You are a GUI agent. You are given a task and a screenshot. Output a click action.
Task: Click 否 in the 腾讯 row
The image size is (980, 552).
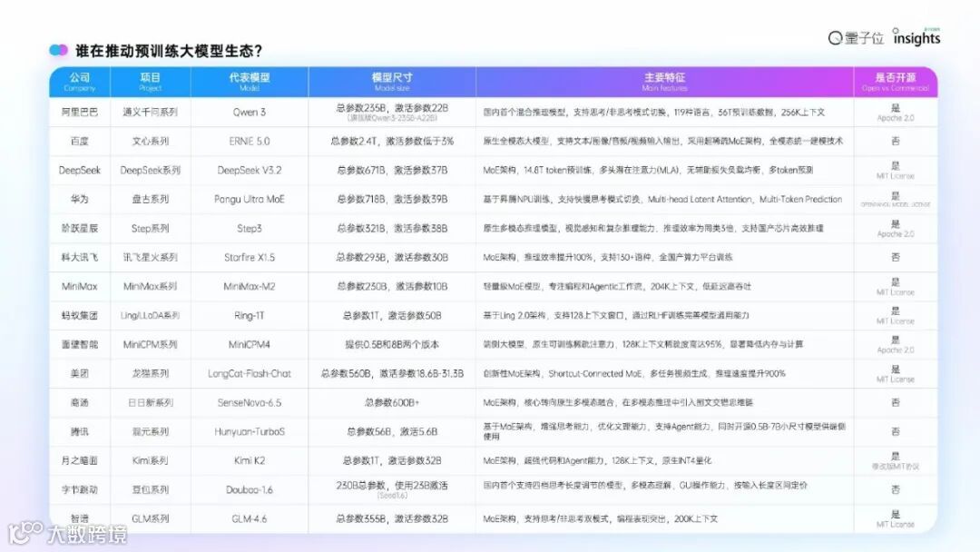pos(895,431)
